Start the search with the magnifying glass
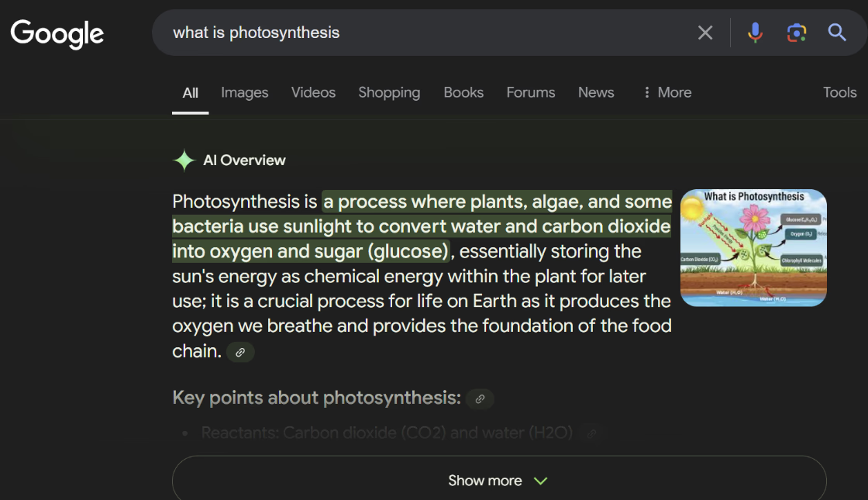 pyautogui.click(x=837, y=33)
